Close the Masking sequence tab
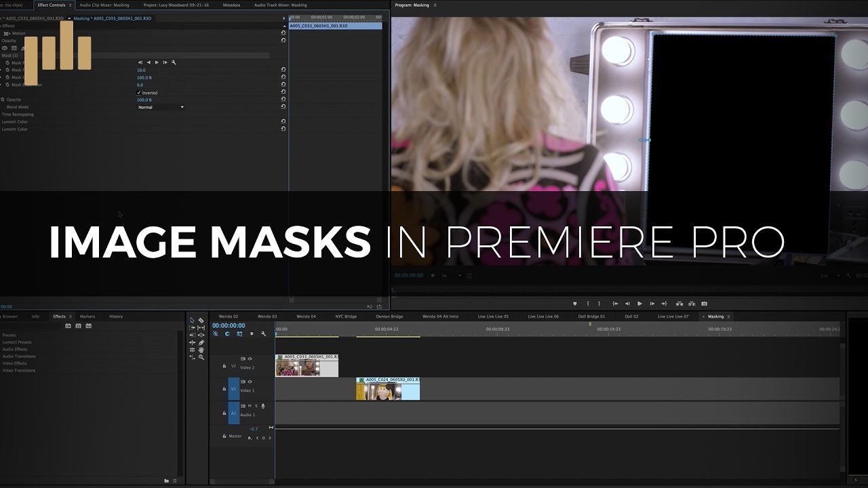The width and height of the screenshot is (868, 488). (703, 317)
